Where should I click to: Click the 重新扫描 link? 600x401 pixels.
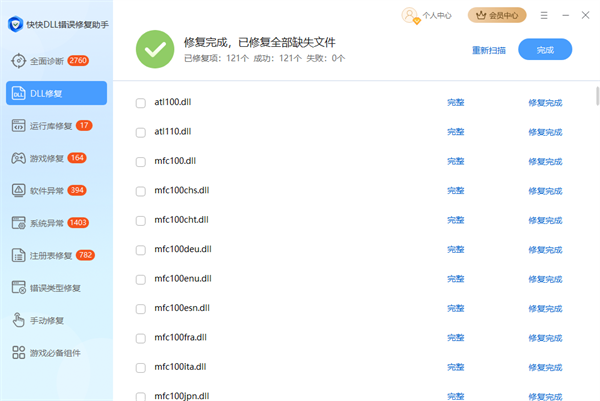tap(489, 50)
